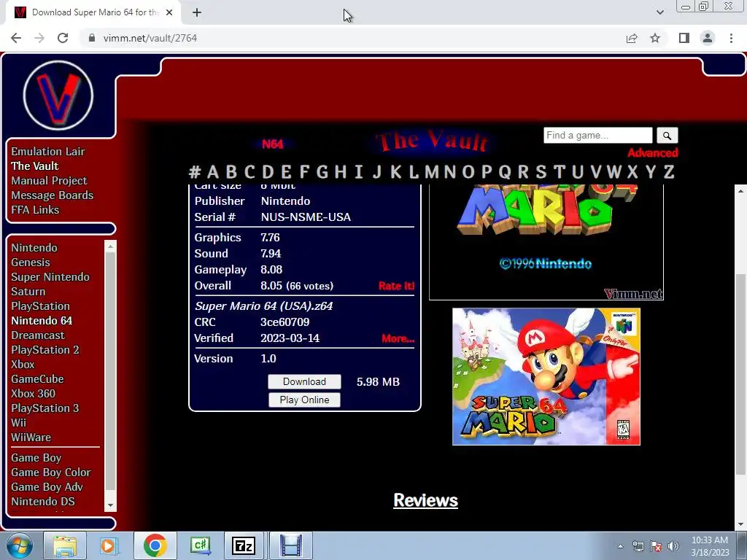747x560 pixels.
Task: Open the GameCube vault
Action: point(37,379)
